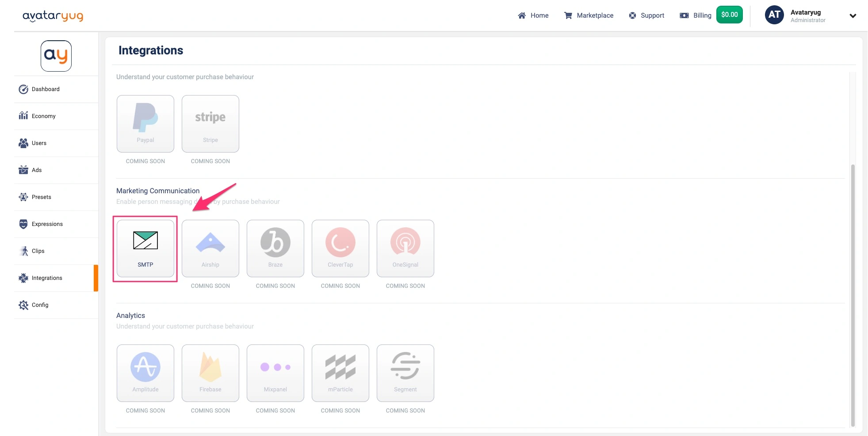
Task: Select the OneSignal integration card
Action: coord(405,249)
